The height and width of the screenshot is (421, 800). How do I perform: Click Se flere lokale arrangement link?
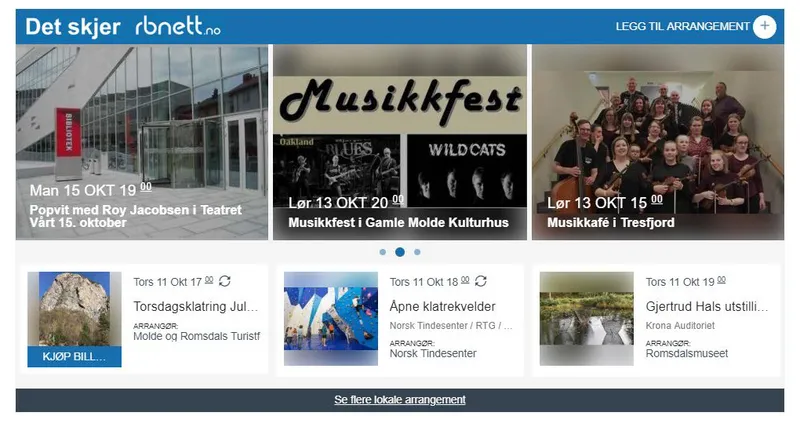tap(400, 400)
